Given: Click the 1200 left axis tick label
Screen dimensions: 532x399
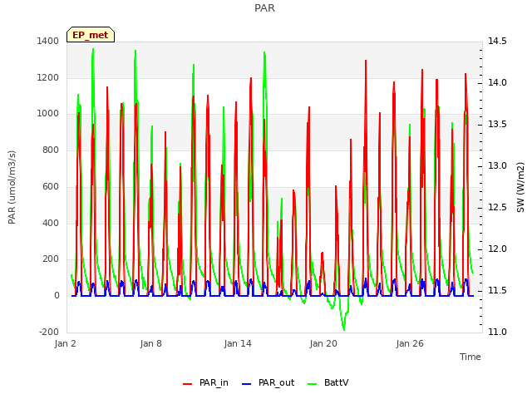Looking at the screenshot, I should pos(48,77).
